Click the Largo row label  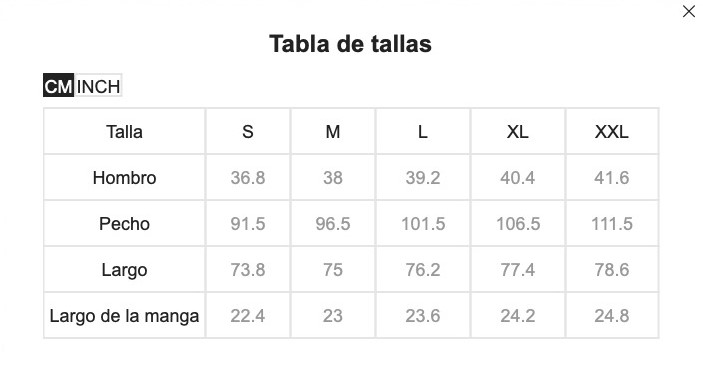coord(125,270)
